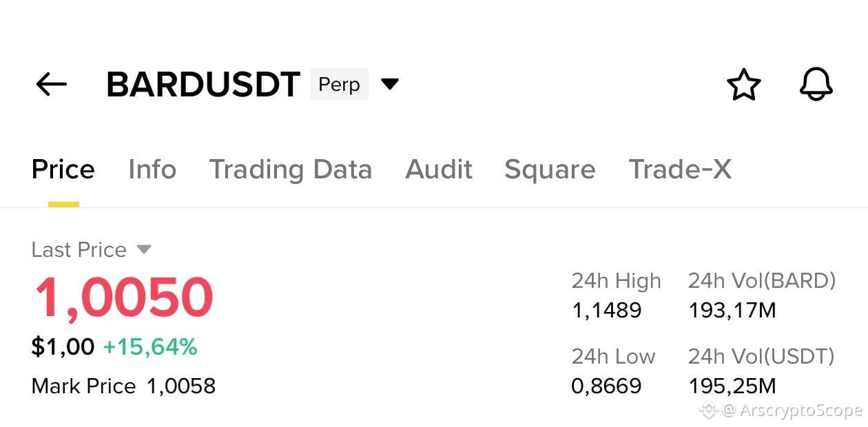Screen dimensions: 868x427
Task: Tap the 24h Vol(BARD) 193,17M figure
Action: [x=732, y=311]
